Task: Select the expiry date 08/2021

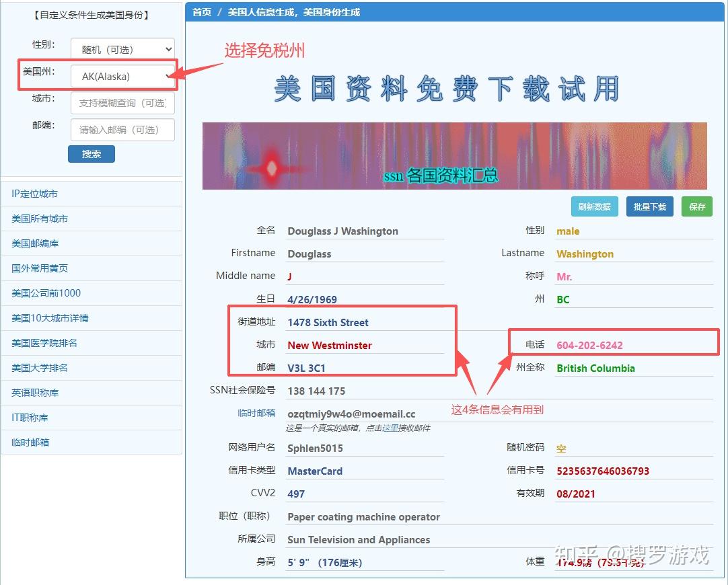Action: tap(576, 494)
